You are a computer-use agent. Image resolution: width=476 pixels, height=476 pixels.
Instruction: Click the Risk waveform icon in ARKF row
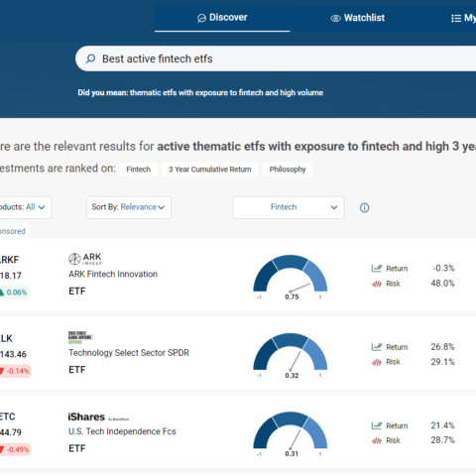pyautogui.click(x=377, y=284)
